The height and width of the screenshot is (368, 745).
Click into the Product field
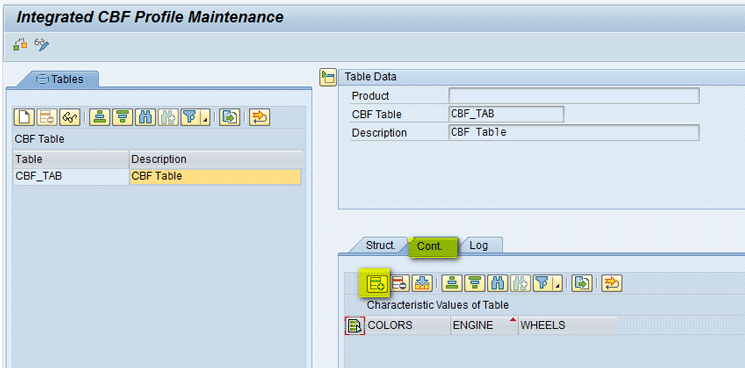[573, 96]
